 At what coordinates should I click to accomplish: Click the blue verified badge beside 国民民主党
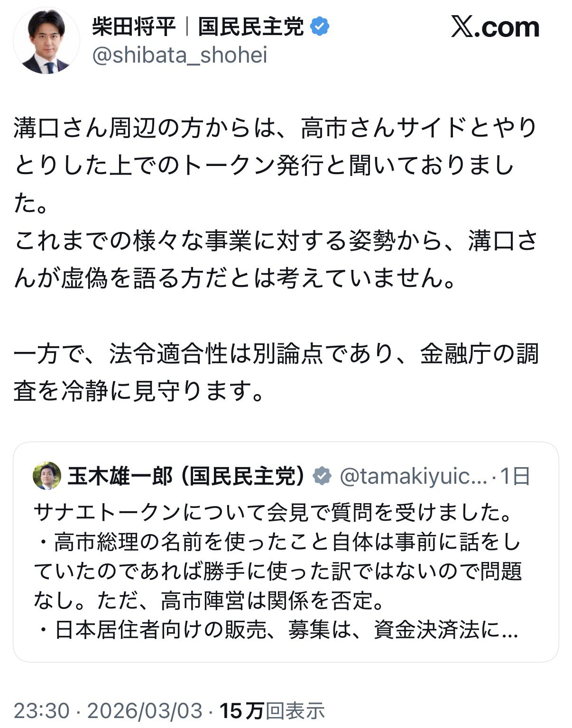tap(320, 27)
